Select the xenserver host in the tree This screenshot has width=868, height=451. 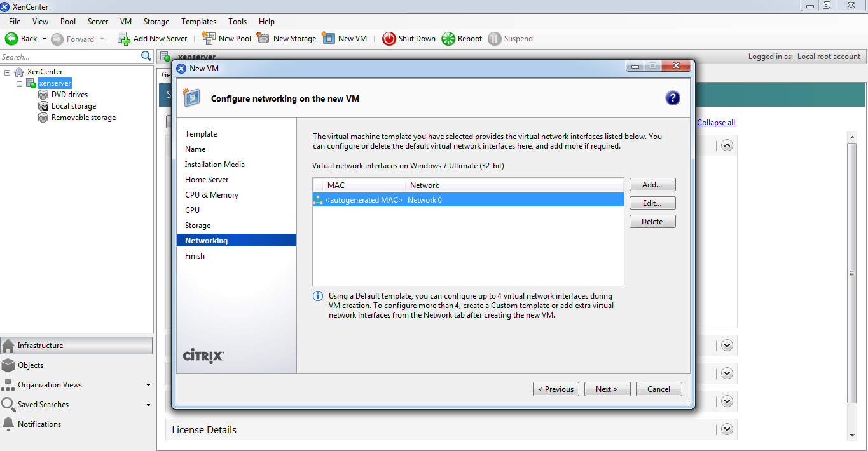[55, 83]
